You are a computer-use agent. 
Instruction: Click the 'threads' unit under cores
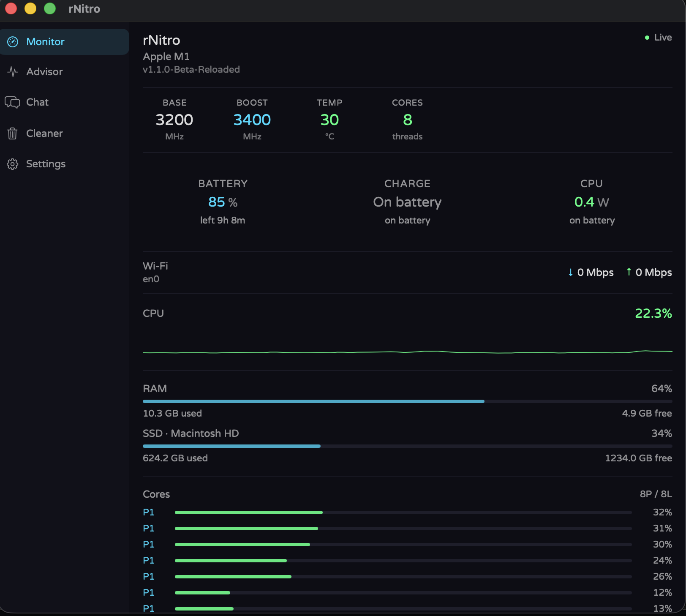(407, 136)
